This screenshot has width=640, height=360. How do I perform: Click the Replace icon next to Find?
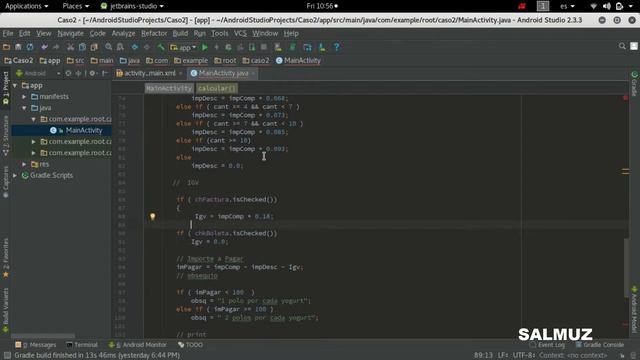click(x=120, y=47)
